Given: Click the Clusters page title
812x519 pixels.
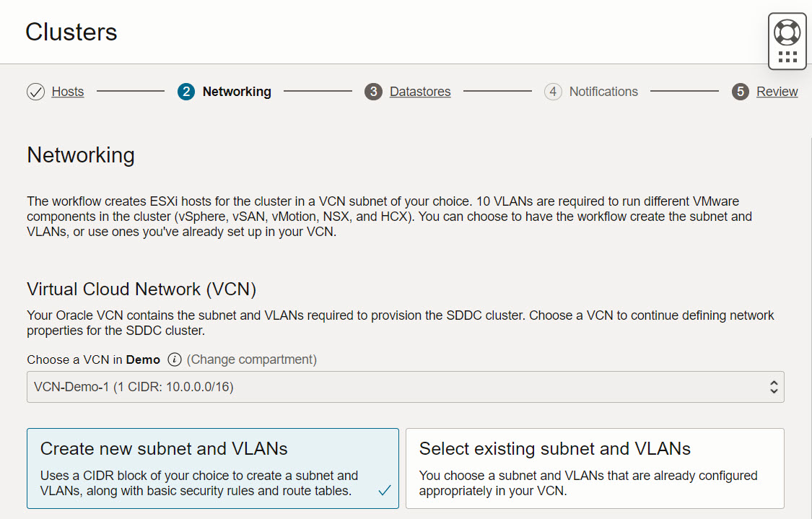Looking at the screenshot, I should (x=71, y=32).
